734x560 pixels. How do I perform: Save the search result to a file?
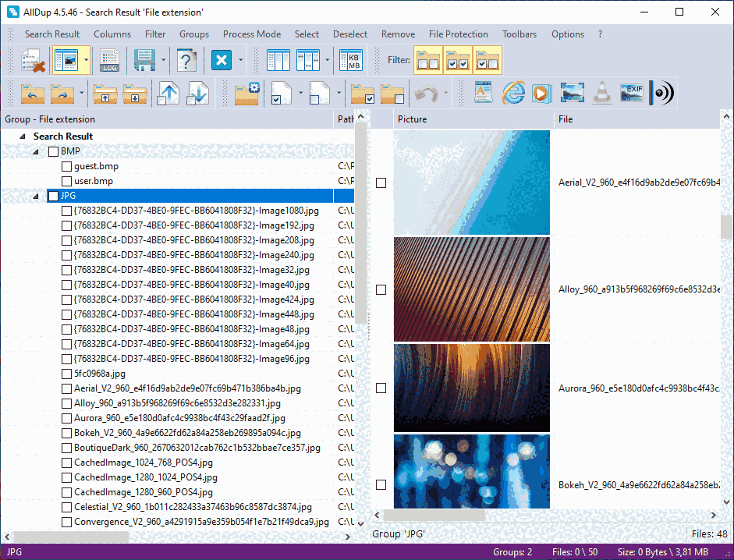[144, 59]
